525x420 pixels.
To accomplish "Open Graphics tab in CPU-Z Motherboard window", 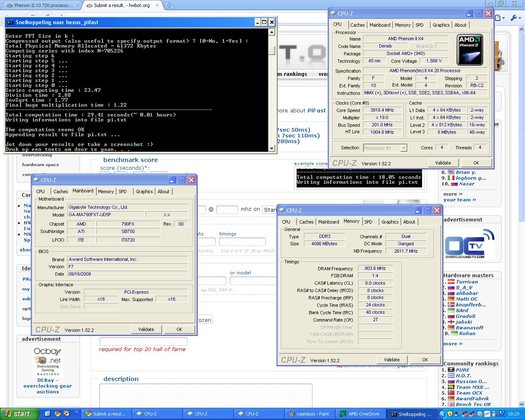I will (x=144, y=192).
